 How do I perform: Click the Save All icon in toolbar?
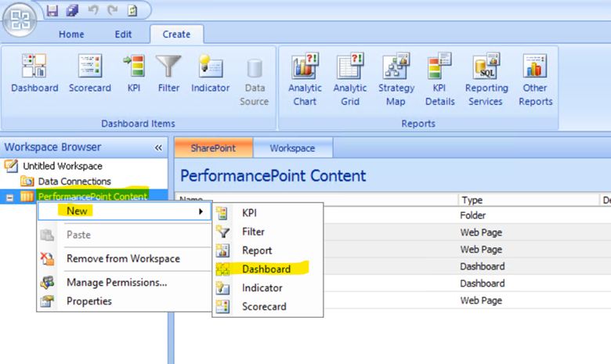pyautogui.click(x=73, y=10)
